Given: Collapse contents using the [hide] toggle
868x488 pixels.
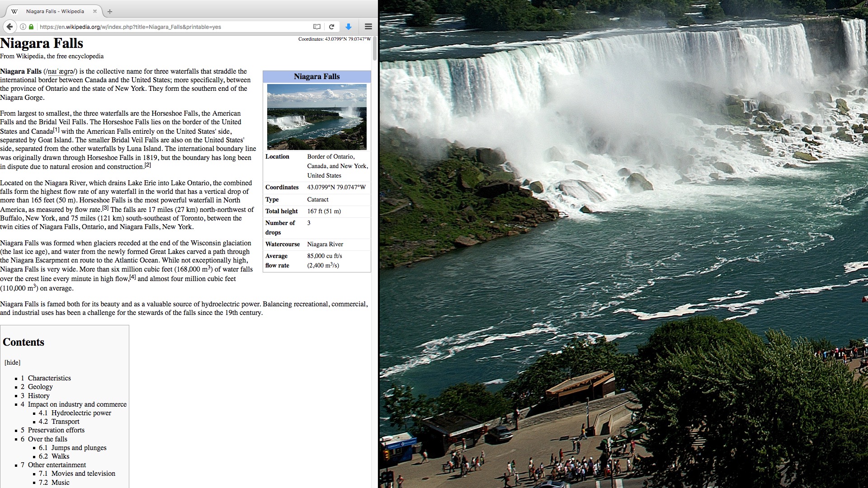Looking at the screenshot, I should pyautogui.click(x=13, y=362).
